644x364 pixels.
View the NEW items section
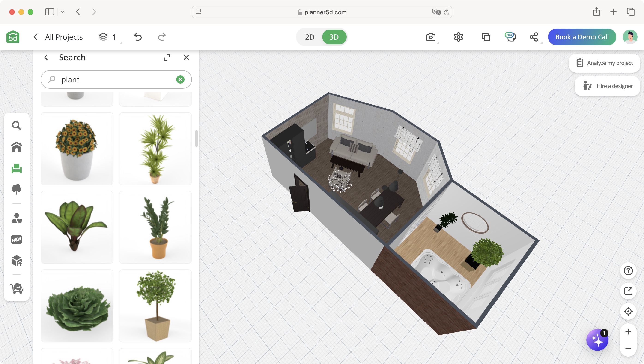click(x=16, y=239)
